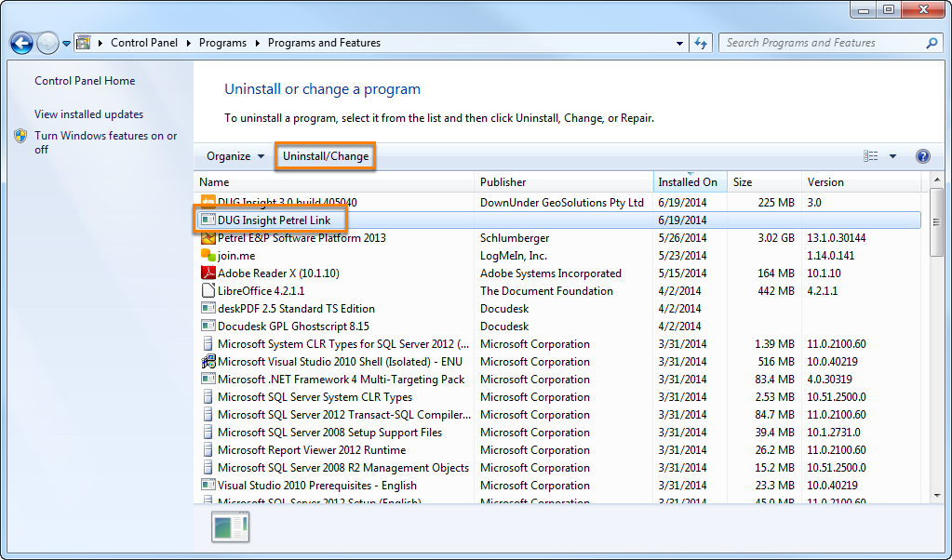Click the Petrel E&P Software Platform icon
This screenshot has width=952, height=560.
[208, 237]
